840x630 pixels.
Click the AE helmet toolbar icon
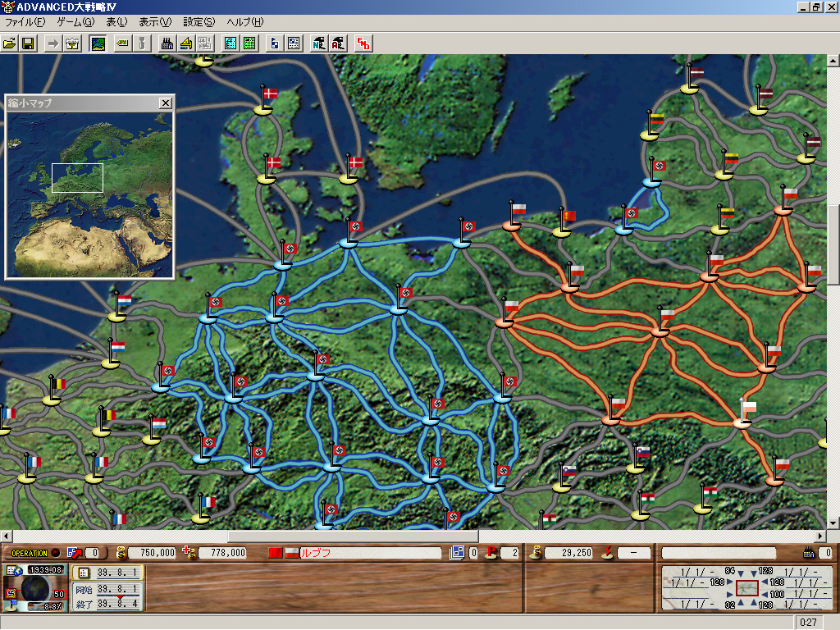click(337, 43)
